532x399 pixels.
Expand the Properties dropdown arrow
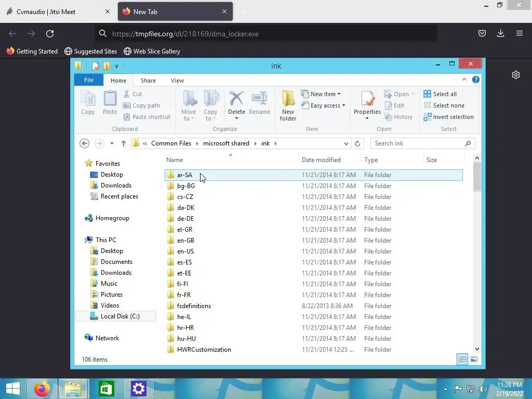(x=367, y=118)
